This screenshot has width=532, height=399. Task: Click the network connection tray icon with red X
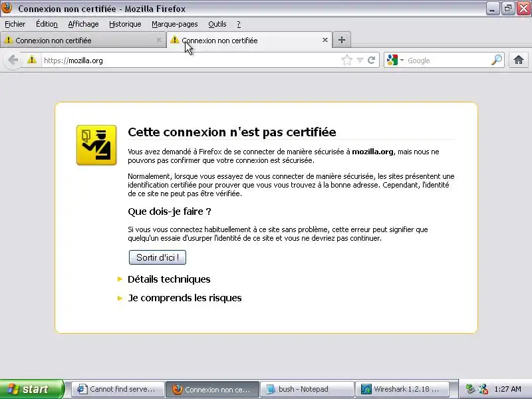point(483,389)
